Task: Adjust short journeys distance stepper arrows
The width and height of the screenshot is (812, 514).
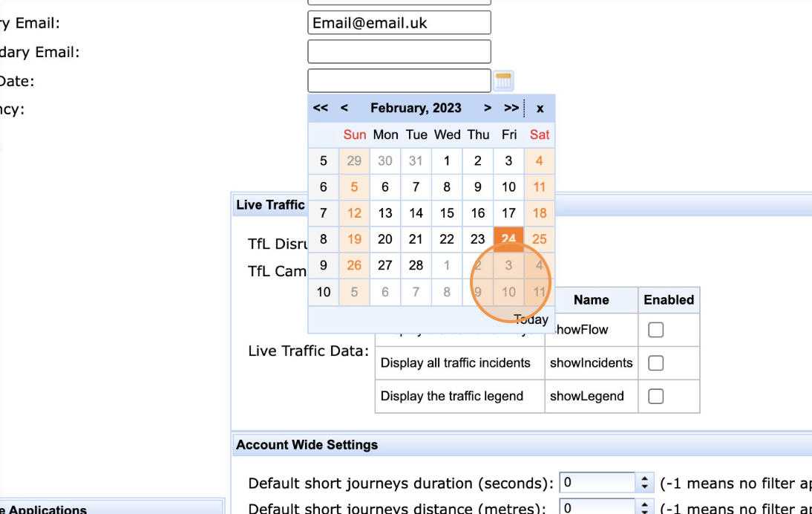Action: [645, 509]
